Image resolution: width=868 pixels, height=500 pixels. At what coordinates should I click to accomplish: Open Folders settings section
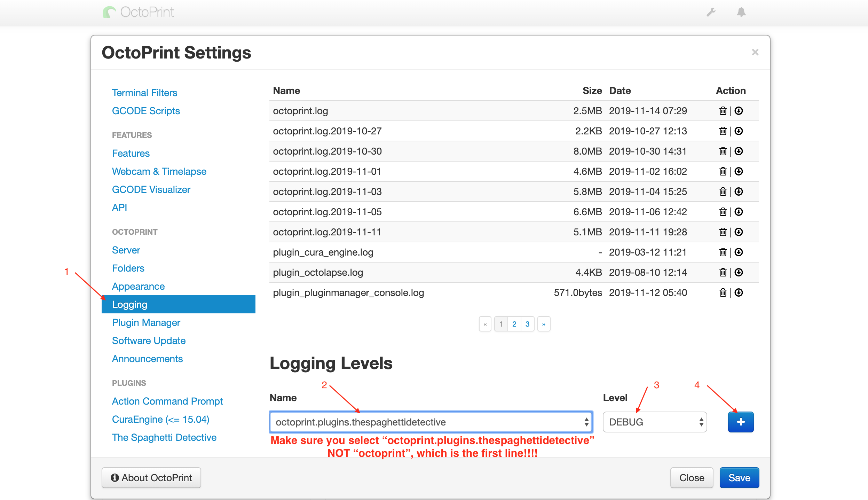point(128,268)
